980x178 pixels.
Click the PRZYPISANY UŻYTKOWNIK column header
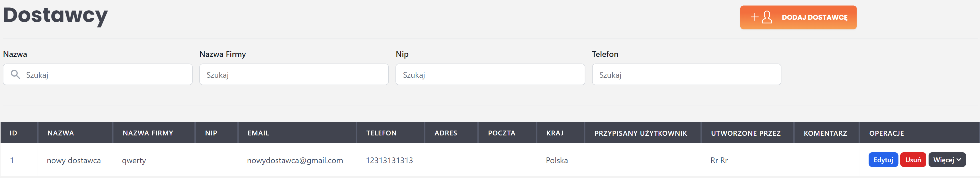click(x=641, y=133)
